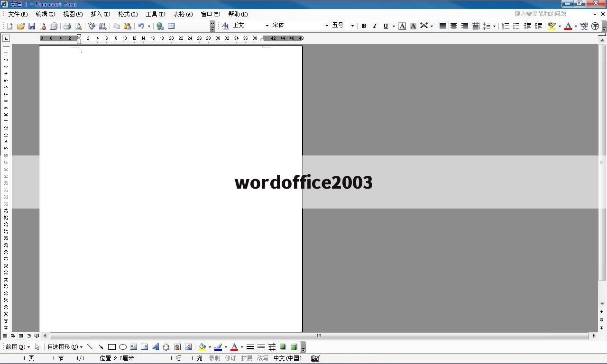Undo the last action
Viewport: 607px width, 364px height.
pyautogui.click(x=141, y=26)
